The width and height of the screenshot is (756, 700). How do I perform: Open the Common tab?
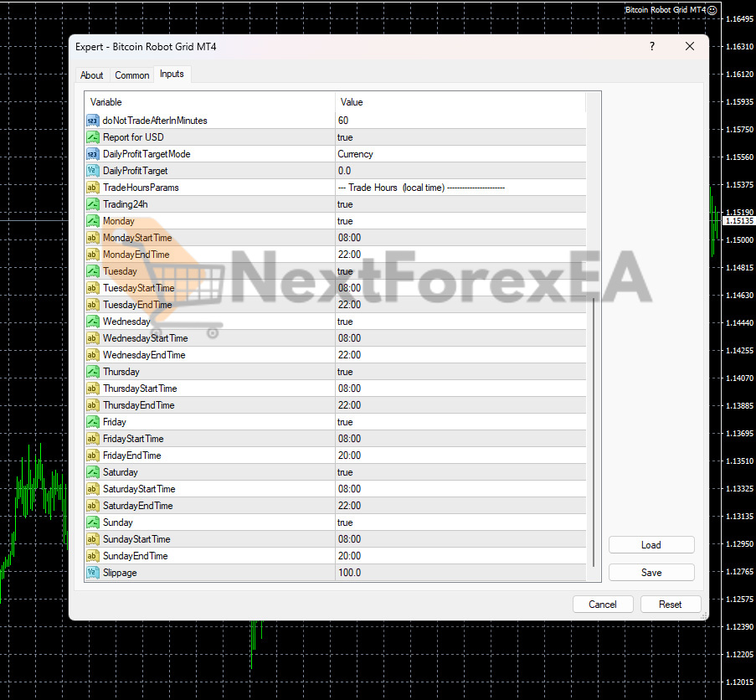click(x=132, y=75)
